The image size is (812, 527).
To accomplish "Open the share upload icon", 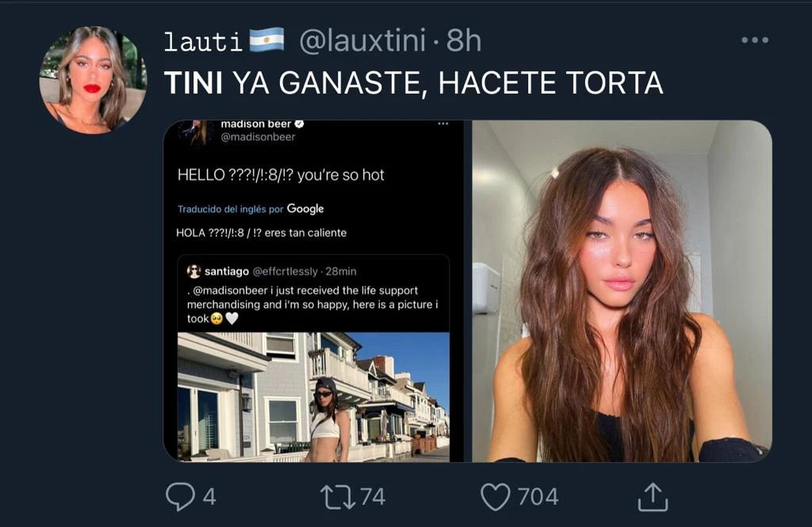I will [x=653, y=496].
